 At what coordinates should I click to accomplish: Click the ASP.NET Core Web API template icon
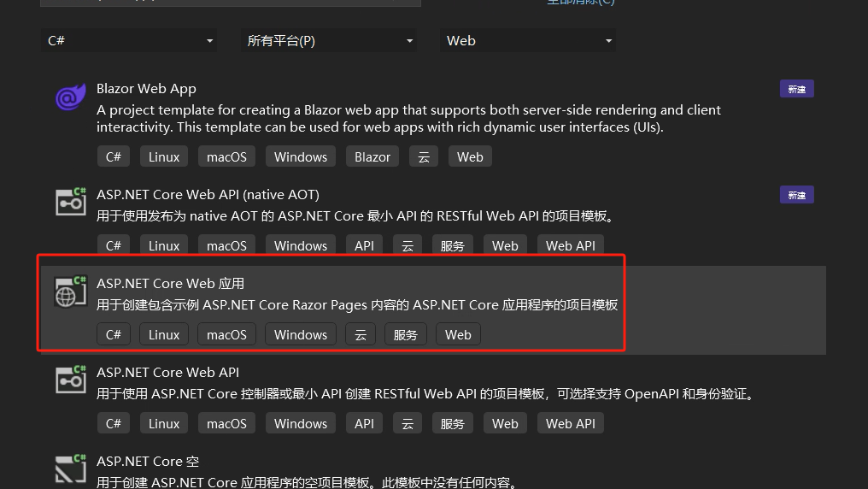coord(71,380)
